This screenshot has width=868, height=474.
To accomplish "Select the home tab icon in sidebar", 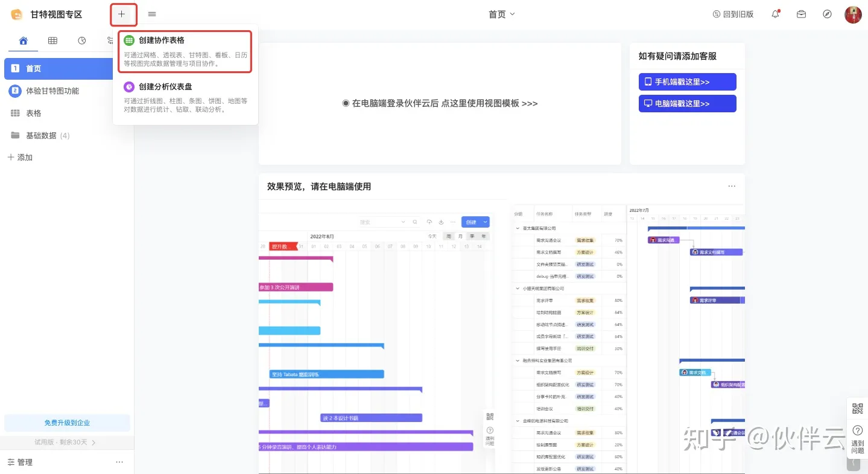I will coord(24,40).
